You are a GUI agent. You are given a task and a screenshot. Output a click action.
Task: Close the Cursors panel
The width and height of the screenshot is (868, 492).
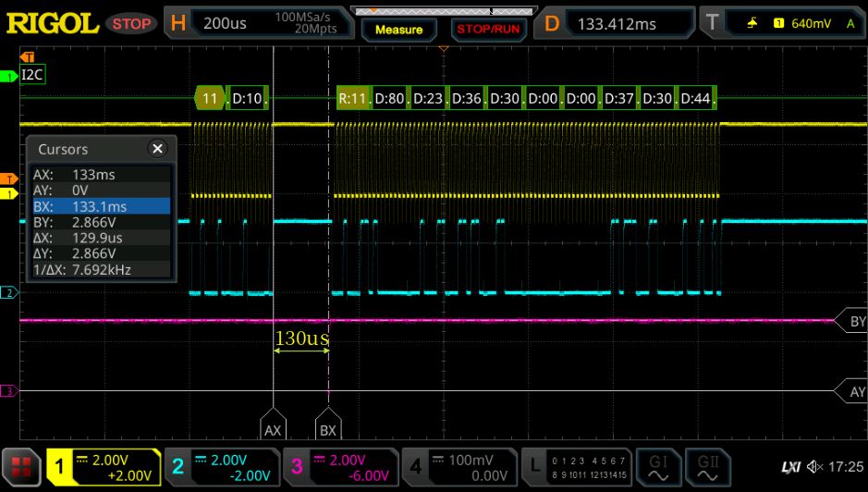pyautogui.click(x=157, y=149)
